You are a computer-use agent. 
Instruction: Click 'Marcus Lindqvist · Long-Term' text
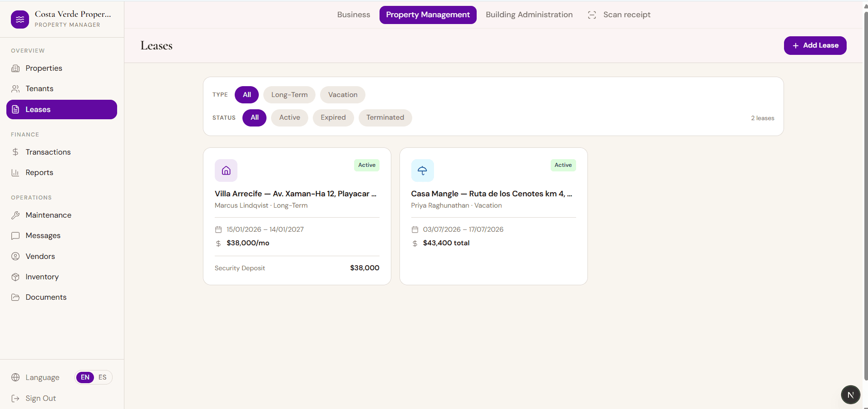(261, 205)
